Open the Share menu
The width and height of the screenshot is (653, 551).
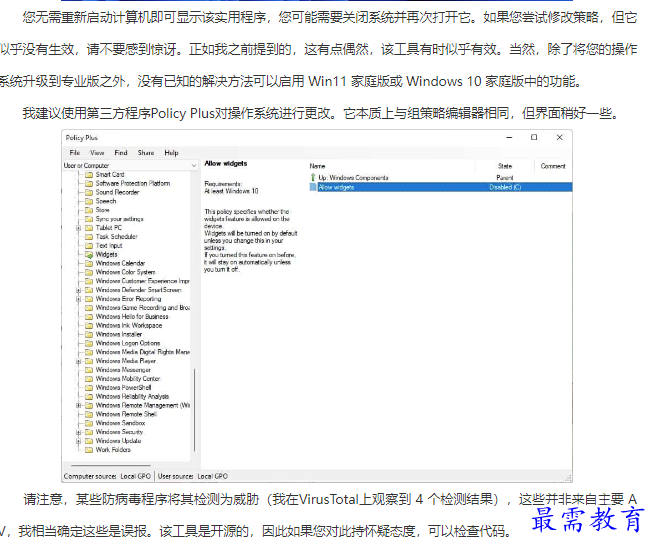click(146, 153)
